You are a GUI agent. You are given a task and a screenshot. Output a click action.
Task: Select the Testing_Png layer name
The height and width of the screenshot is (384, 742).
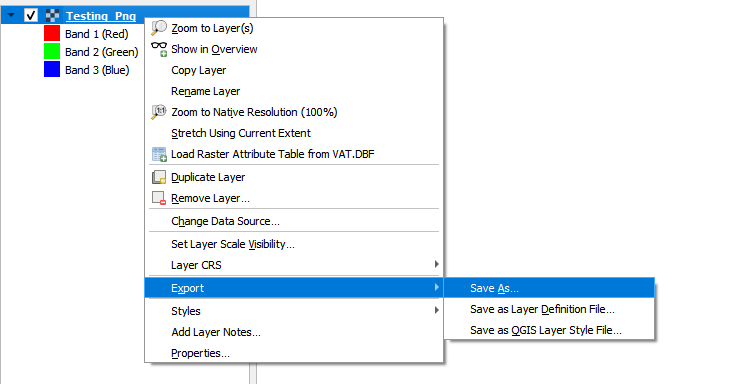click(101, 16)
